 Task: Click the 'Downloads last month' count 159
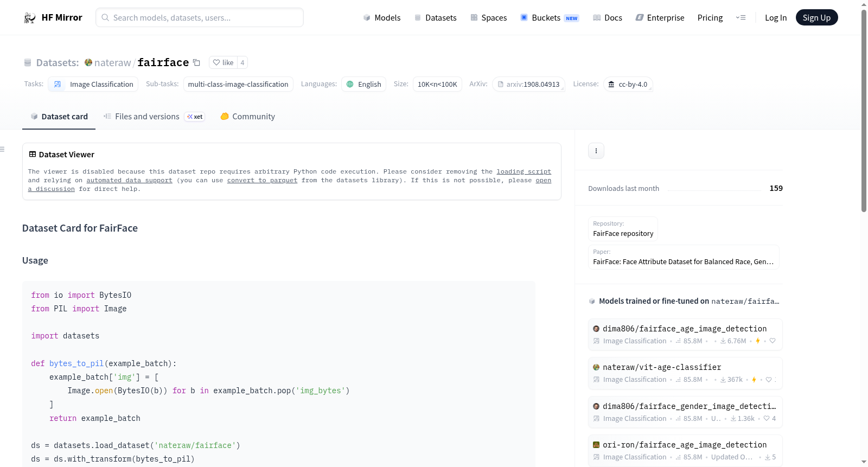(776, 188)
